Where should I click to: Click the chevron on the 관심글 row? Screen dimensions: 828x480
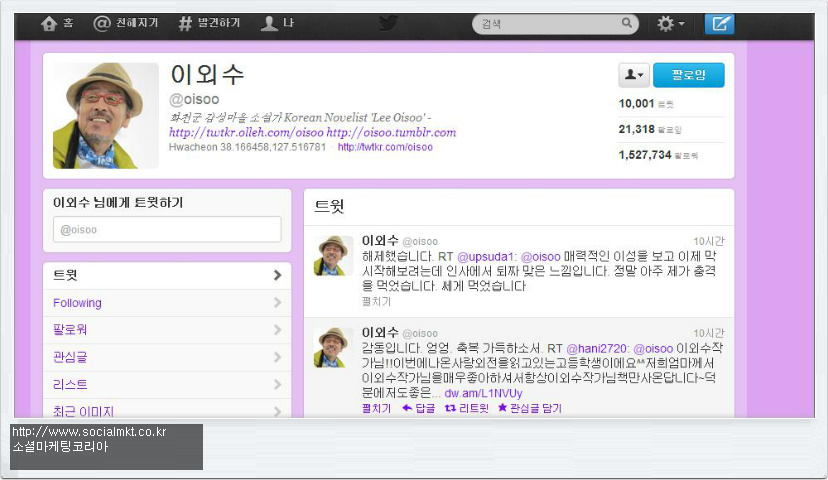(x=277, y=357)
